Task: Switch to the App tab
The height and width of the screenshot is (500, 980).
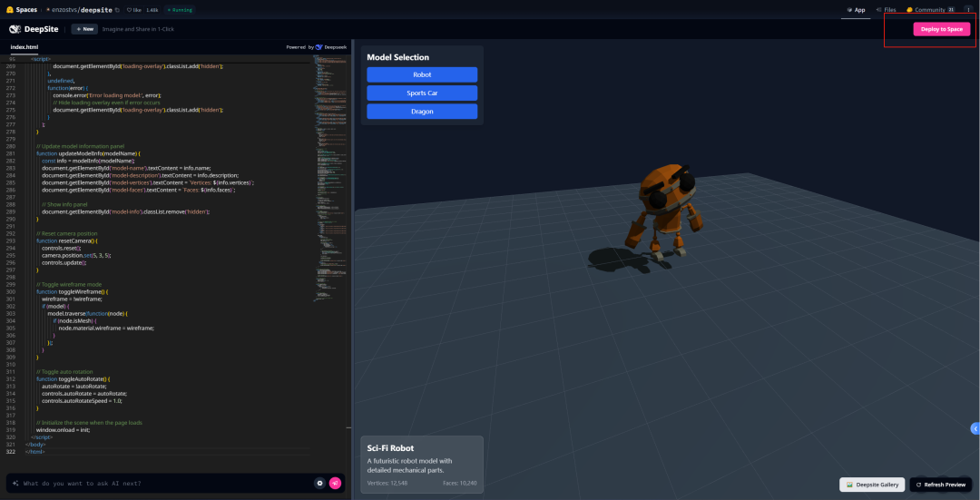Action: [857, 10]
